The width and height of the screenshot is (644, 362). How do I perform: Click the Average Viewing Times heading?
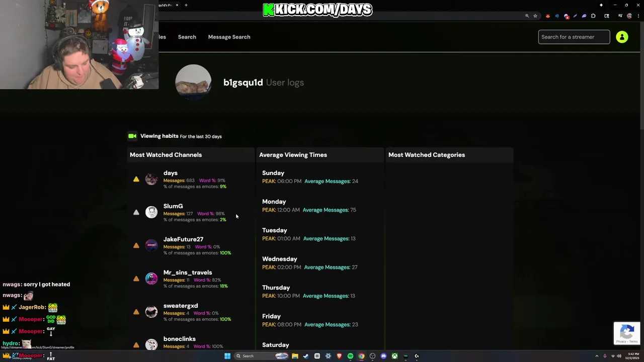tap(293, 155)
